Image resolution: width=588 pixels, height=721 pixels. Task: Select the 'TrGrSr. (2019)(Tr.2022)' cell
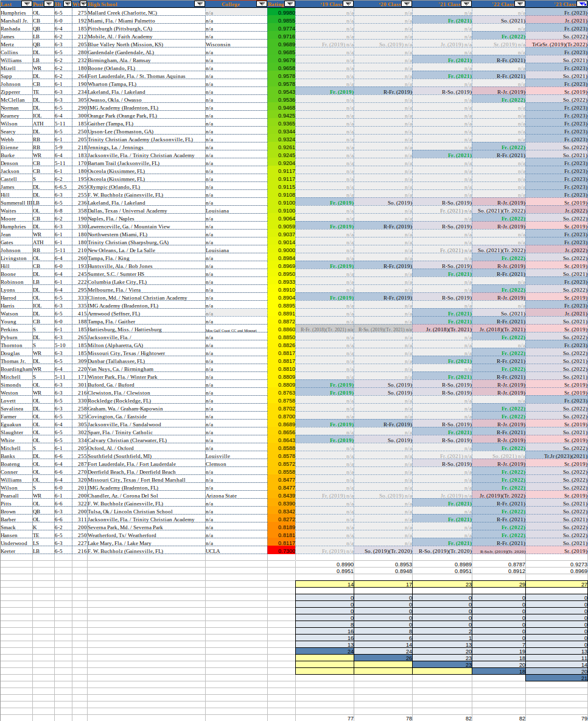tap(557, 44)
